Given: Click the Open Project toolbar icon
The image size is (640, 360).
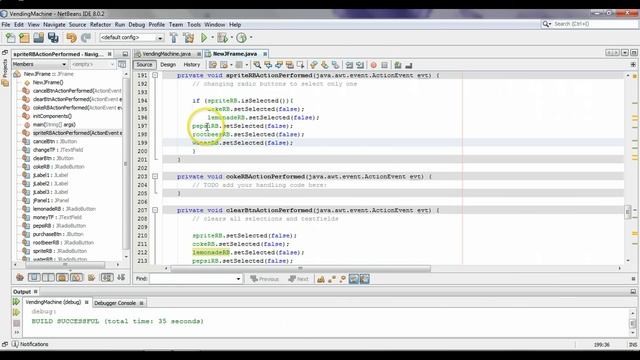Looking at the screenshot, I should tap(39, 38).
